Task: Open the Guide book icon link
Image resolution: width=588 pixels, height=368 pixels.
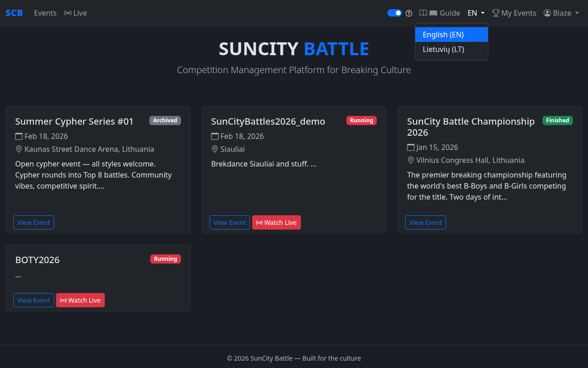Action: 439,13
